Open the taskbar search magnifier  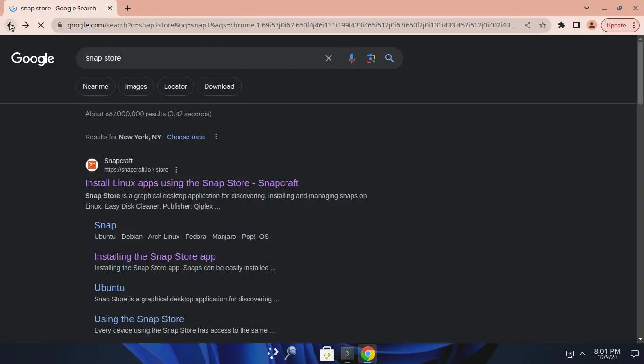290,354
